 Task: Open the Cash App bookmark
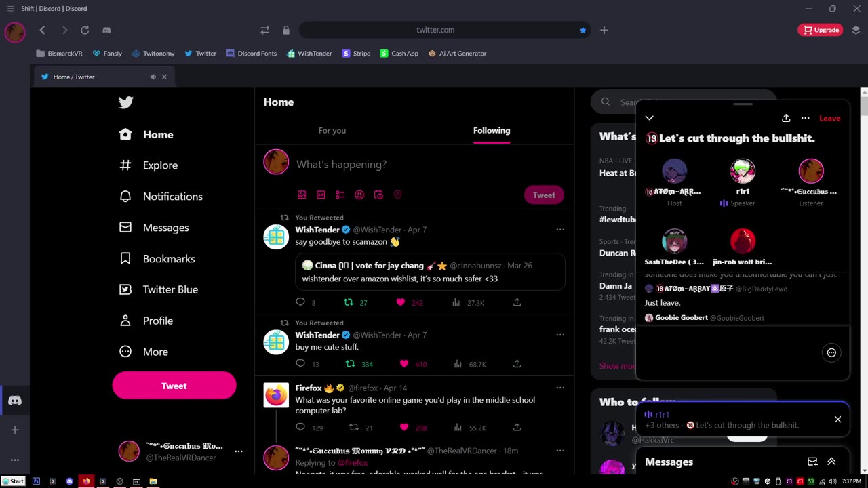coord(399,53)
